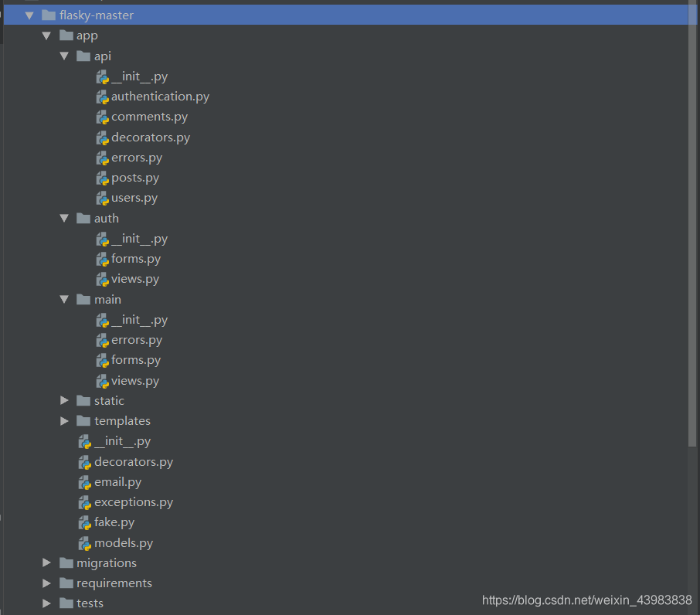This screenshot has width=700, height=615.
Task: Open email.py file
Action: coord(118,482)
